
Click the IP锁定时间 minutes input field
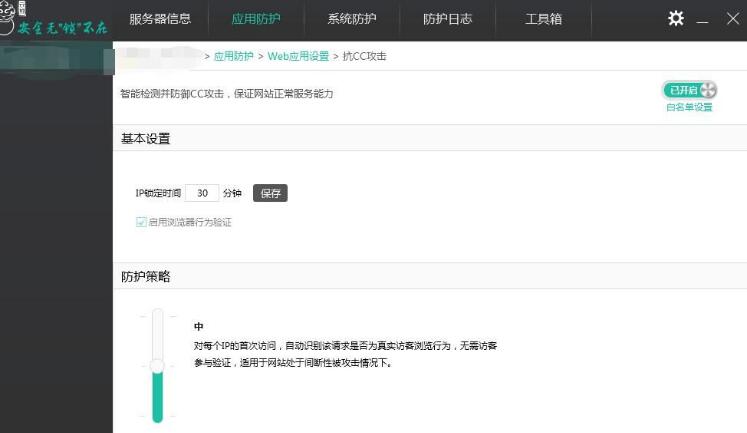click(202, 193)
